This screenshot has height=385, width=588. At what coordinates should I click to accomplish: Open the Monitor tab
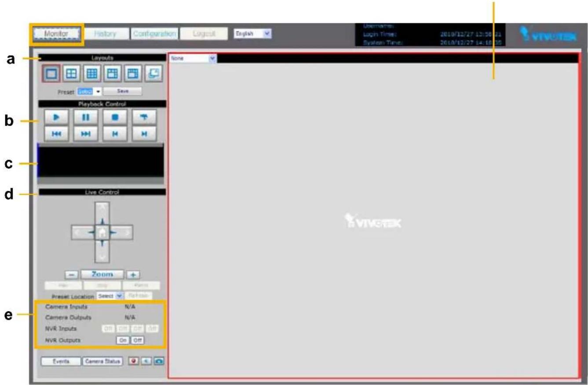click(56, 34)
